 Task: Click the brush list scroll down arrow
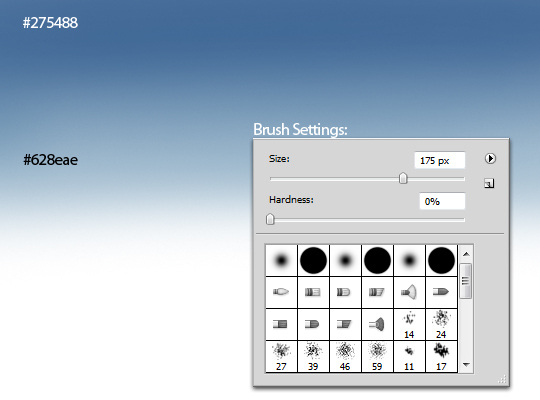click(x=466, y=364)
